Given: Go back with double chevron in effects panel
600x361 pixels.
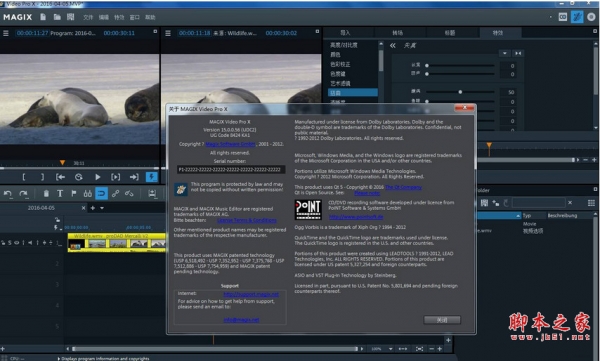Looking at the screenshot, I should pyautogui.click(x=393, y=46).
